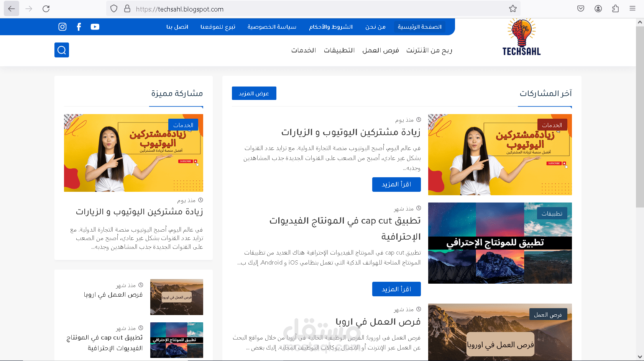The height and width of the screenshot is (361, 644).
Task: Click the blue search magnifier button
Action: [62, 50]
